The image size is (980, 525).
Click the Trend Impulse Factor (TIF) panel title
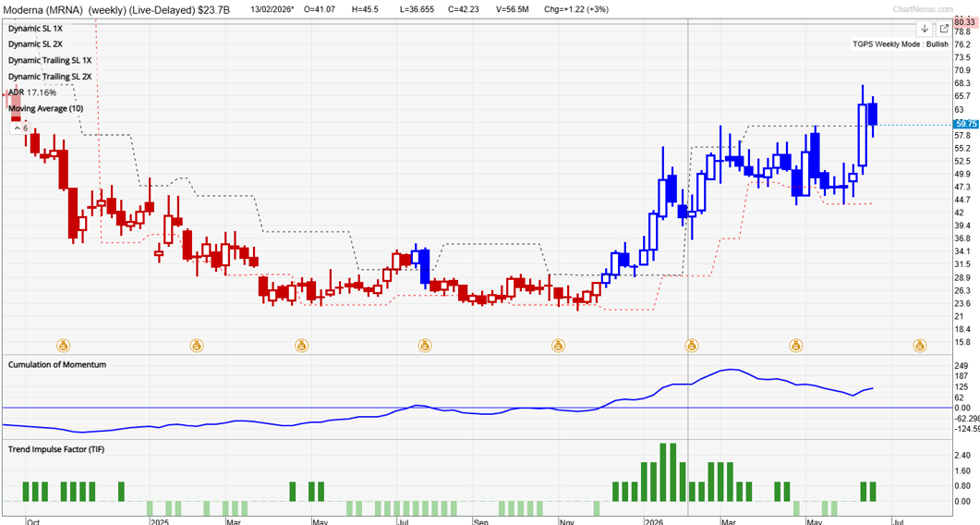pos(55,449)
